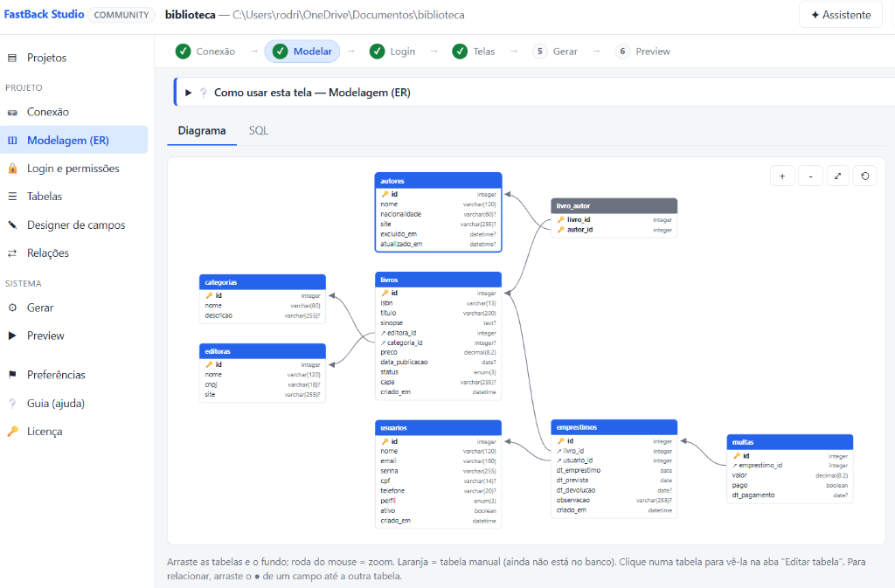This screenshot has width=895, height=588.
Task: Select the multas table header in diagram
Action: (x=790, y=442)
